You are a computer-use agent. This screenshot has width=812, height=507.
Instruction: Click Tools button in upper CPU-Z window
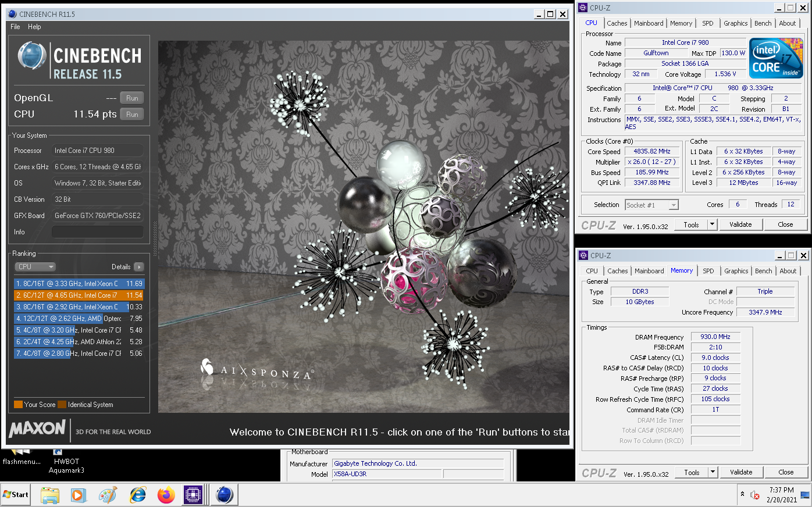[x=691, y=224]
